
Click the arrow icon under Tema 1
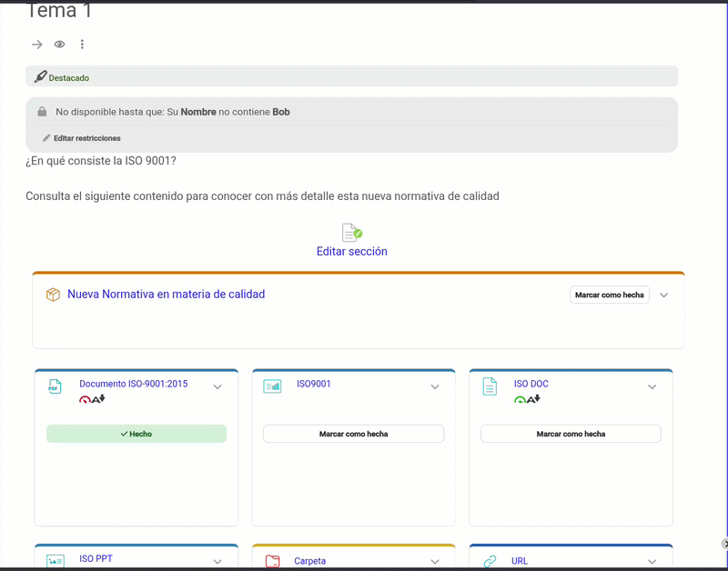pos(36,45)
